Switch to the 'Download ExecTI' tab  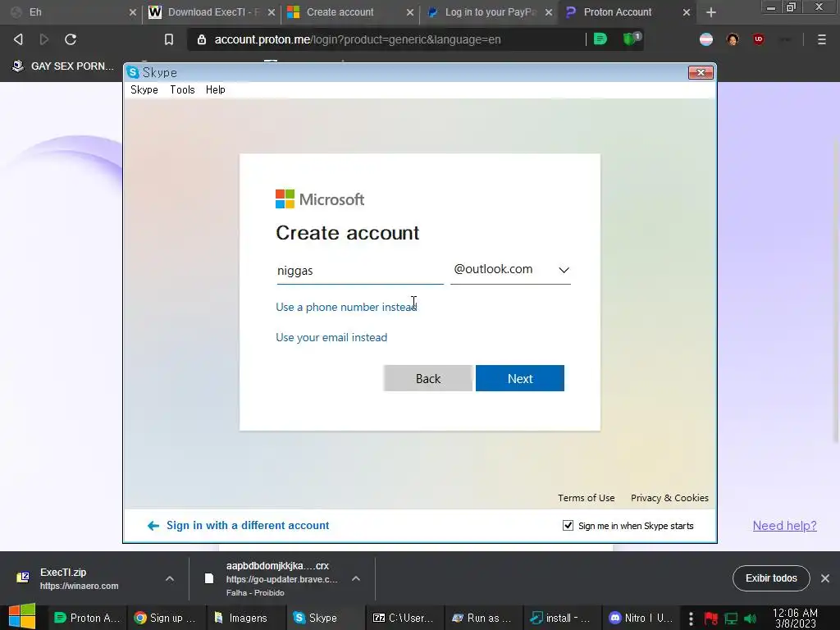point(212,12)
